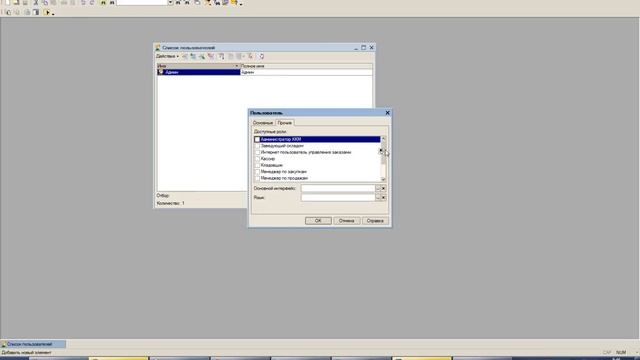Viewport: 640px width, 360px height.
Task: Click the Язык input field
Action: pyautogui.click(x=338, y=197)
